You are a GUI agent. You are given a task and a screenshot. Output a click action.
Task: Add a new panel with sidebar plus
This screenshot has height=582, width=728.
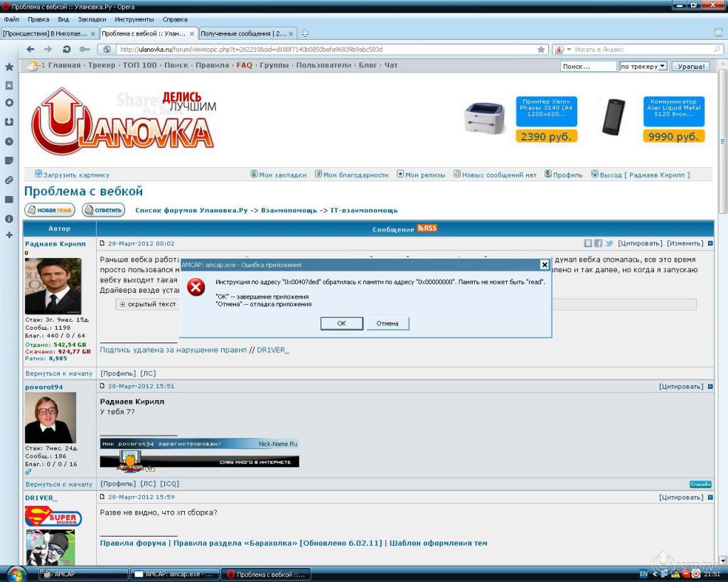(x=9, y=235)
